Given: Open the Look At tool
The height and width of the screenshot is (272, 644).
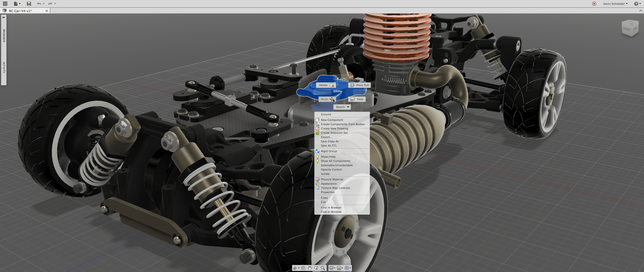Looking at the screenshot, I should click(303, 268).
